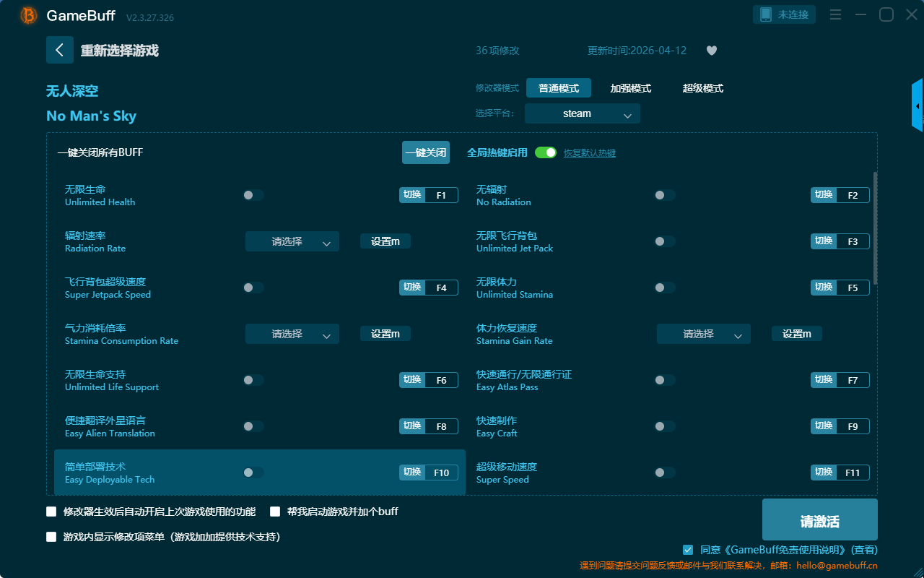Viewport: 924px width, 578px height.
Task: Expand the blue side panel arrow
Action: coord(918,106)
